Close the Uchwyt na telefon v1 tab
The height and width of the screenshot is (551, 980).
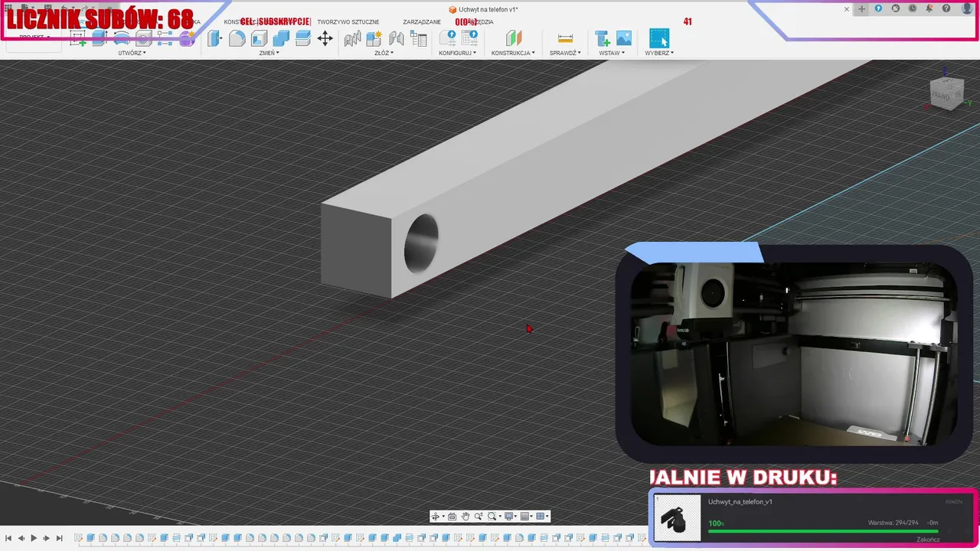click(847, 9)
